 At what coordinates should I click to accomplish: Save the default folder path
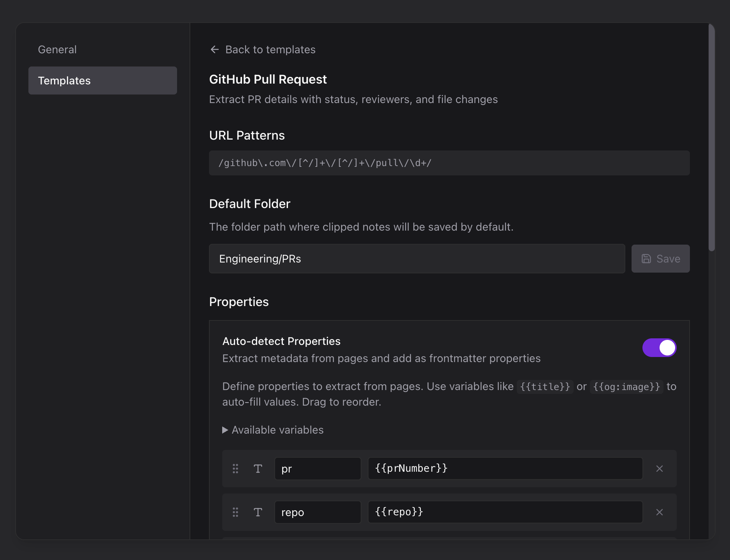click(661, 259)
